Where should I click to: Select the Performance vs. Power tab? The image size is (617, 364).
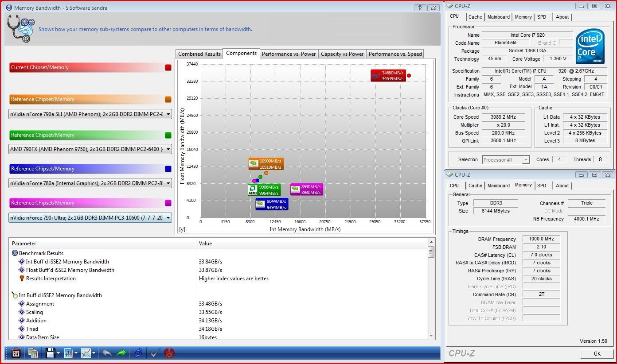click(289, 54)
